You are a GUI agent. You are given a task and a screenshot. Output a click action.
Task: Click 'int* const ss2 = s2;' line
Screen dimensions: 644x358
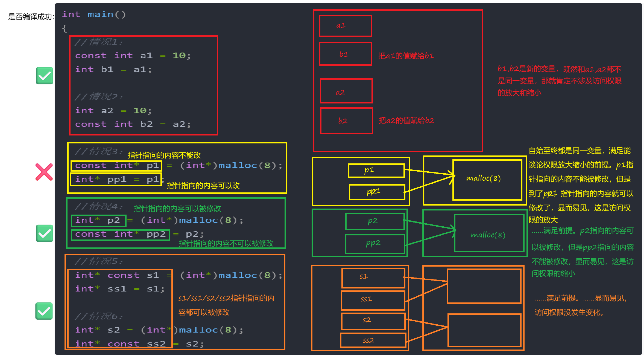139,344
